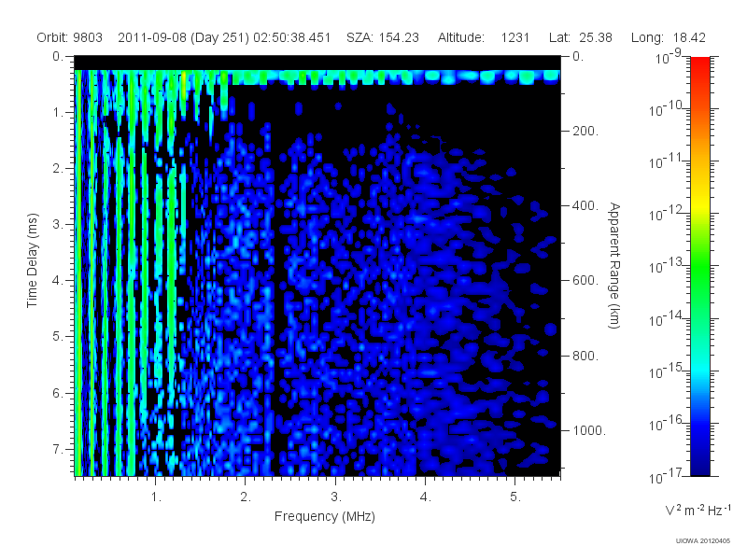Click the red top of the color bar

point(699,66)
